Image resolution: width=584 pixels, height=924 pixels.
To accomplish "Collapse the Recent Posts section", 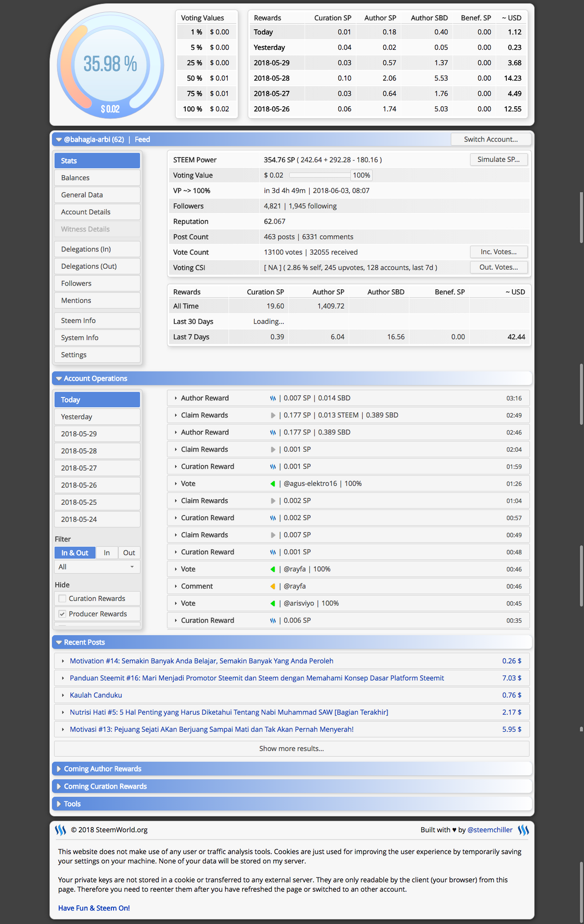I will coord(58,642).
